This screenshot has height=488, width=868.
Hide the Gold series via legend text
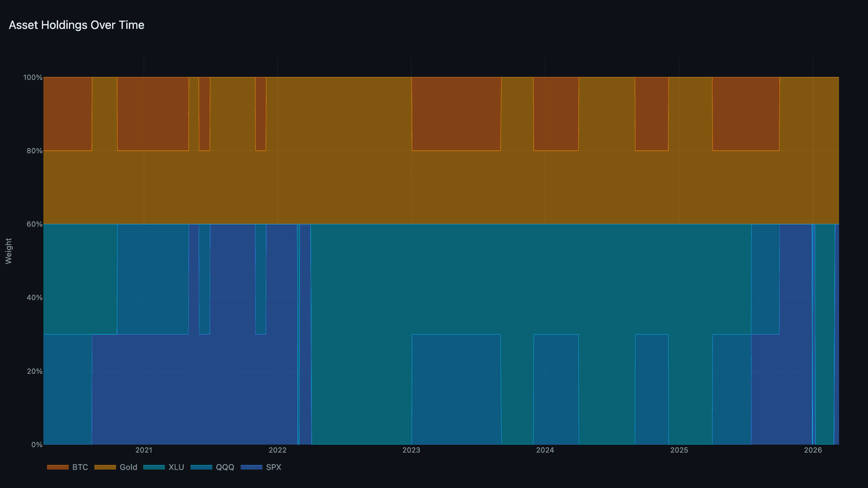(x=128, y=467)
